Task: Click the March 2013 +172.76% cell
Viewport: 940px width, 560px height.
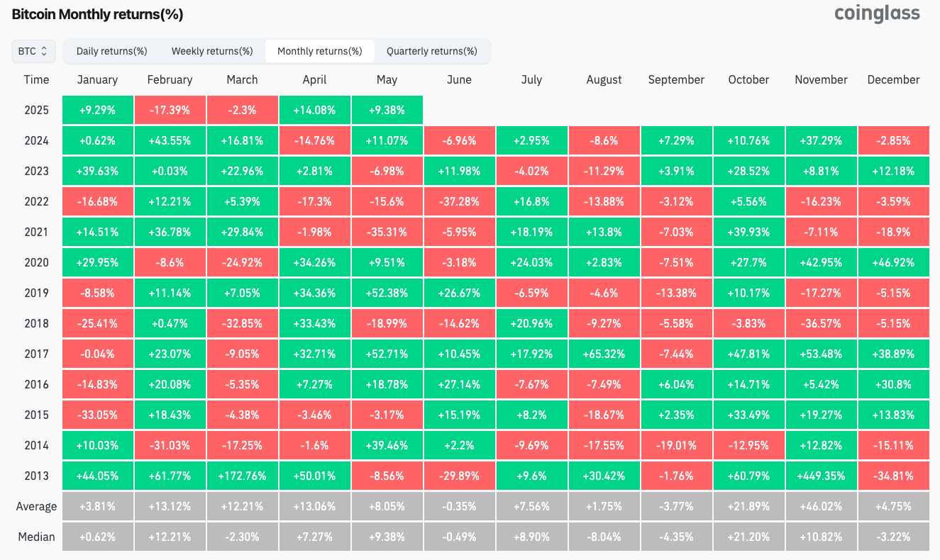Action: (243, 476)
